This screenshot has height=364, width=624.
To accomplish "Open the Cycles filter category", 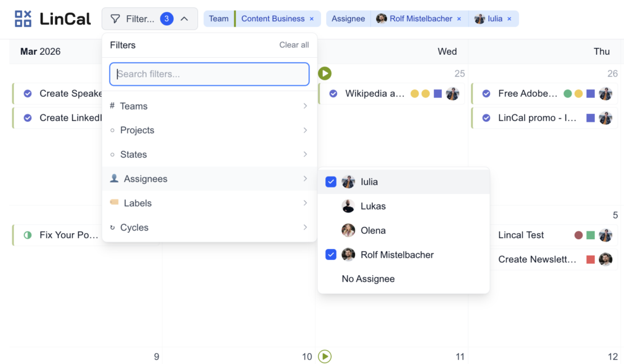I will [x=209, y=228].
